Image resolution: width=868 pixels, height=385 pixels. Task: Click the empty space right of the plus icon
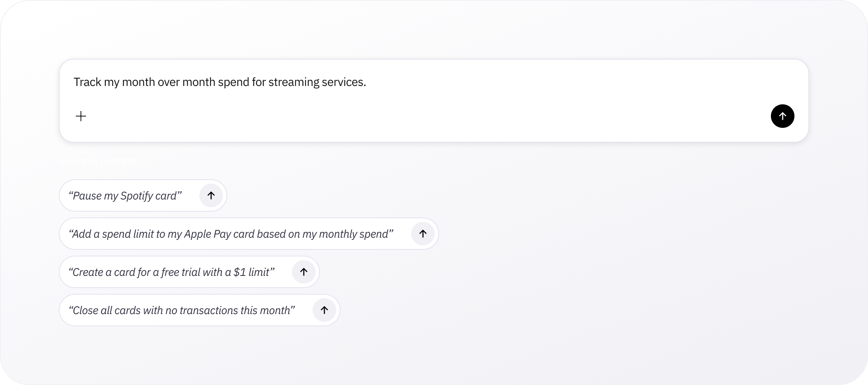point(405,116)
